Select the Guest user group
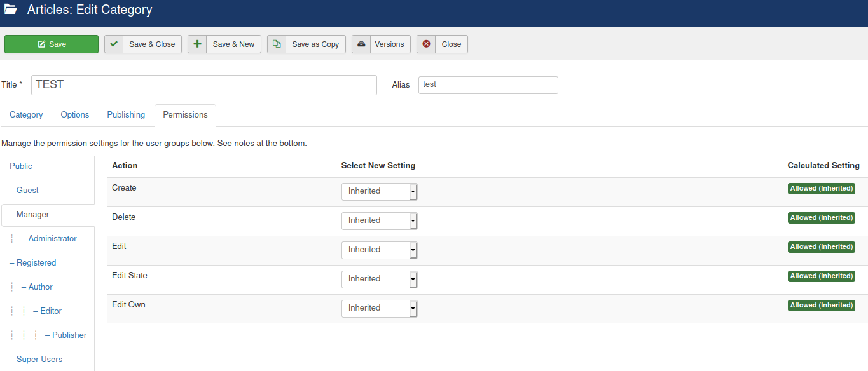The image size is (868, 371). (x=27, y=191)
